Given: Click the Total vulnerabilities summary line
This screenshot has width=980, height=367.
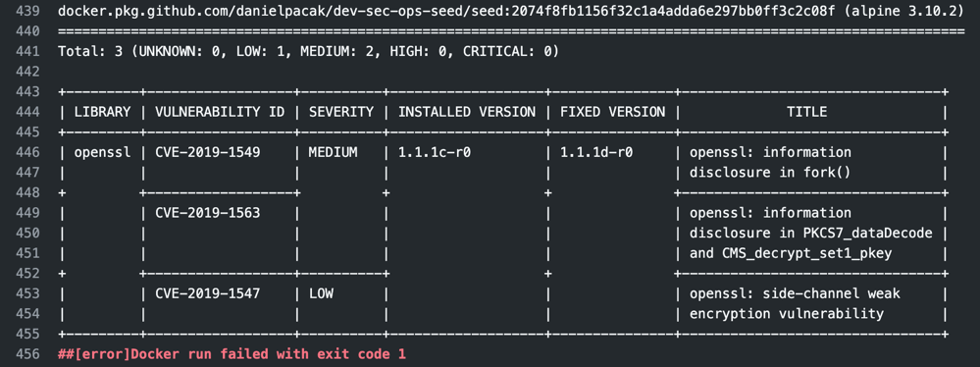Looking at the screenshot, I should tap(308, 51).
